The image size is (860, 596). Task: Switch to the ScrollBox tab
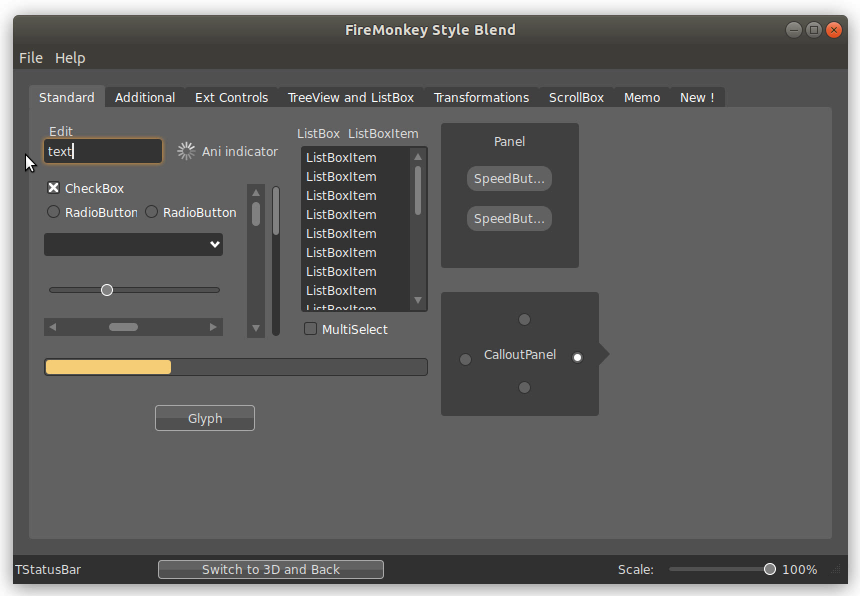[x=576, y=98]
